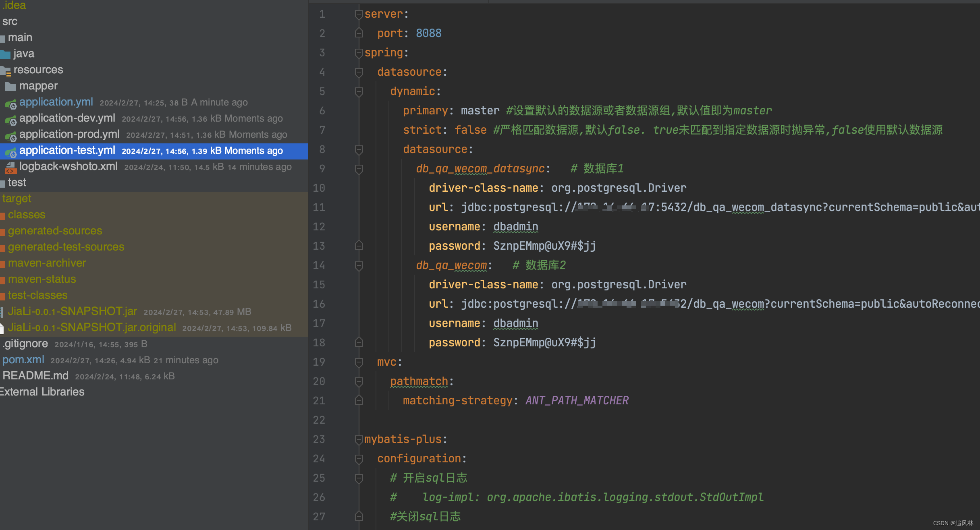Select the mapper folder label
980x530 pixels.
38,86
